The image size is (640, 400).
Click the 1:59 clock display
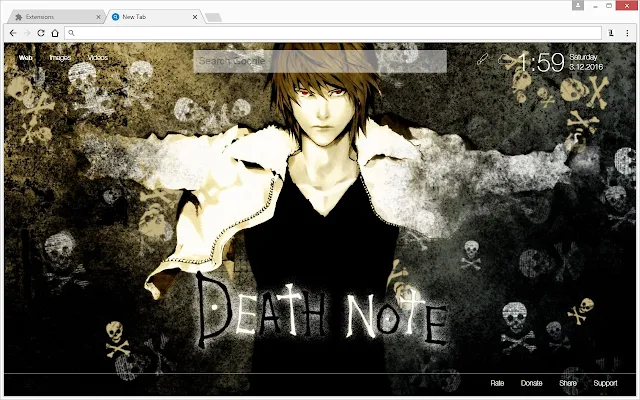pyautogui.click(x=540, y=62)
